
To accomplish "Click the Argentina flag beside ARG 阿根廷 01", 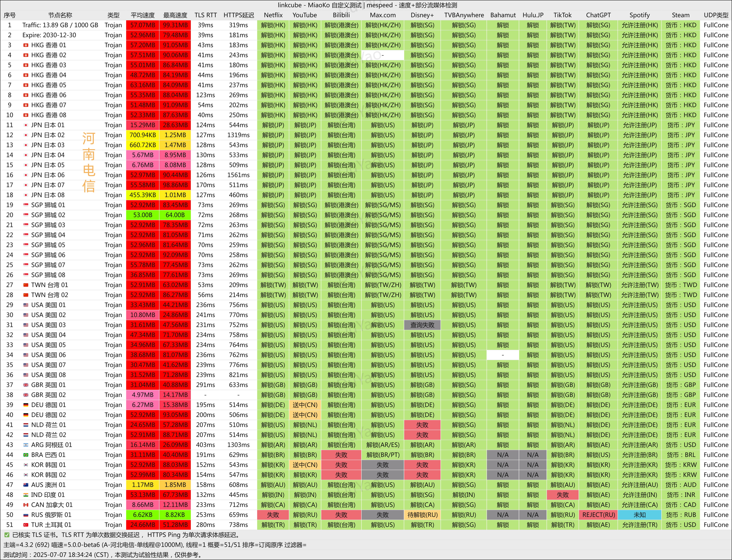I will (26, 445).
